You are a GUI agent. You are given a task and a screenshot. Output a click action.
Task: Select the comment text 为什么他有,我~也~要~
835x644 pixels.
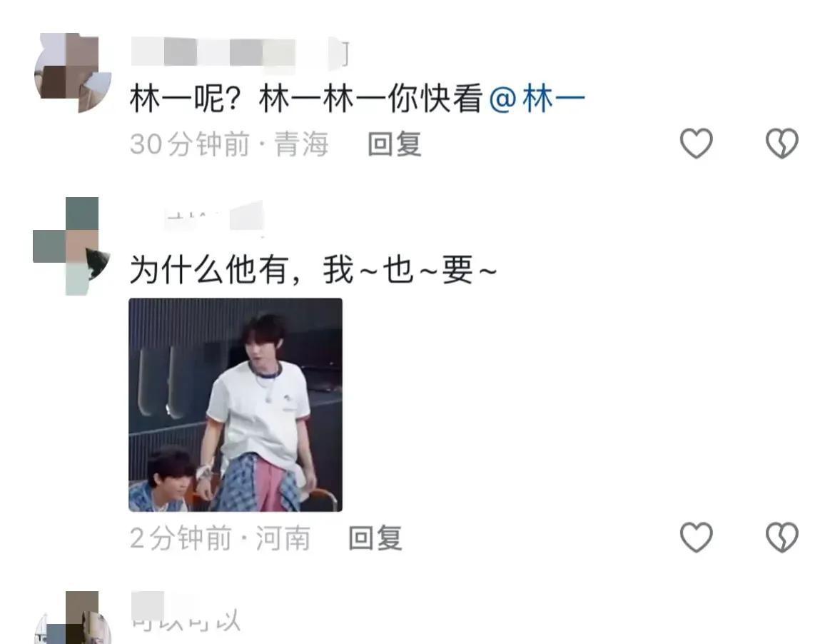tap(313, 270)
